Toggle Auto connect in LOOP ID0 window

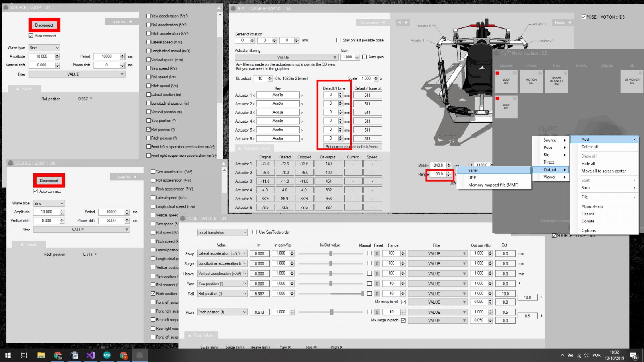pyautogui.click(x=35, y=191)
